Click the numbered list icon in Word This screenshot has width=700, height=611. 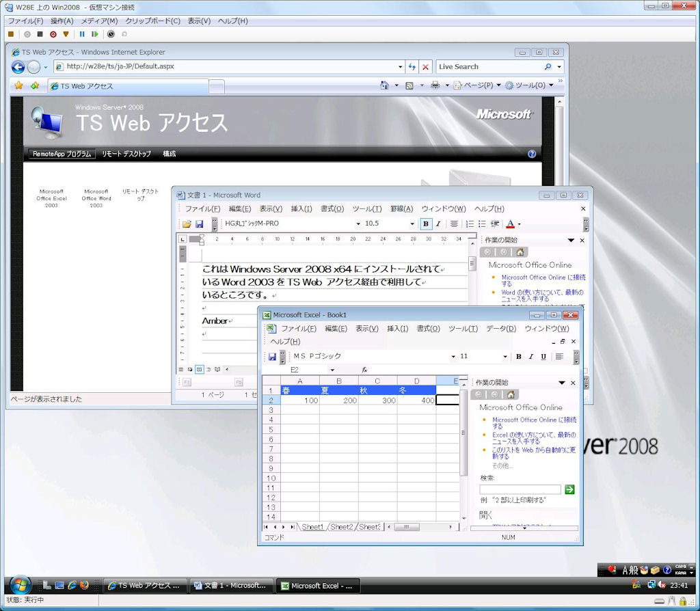(x=470, y=223)
